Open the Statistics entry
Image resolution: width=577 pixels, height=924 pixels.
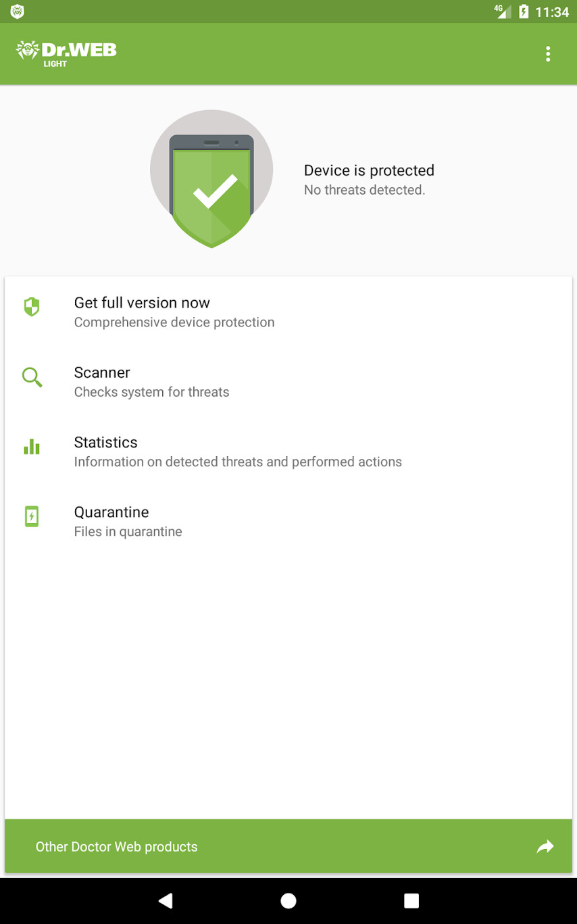coord(105,443)
